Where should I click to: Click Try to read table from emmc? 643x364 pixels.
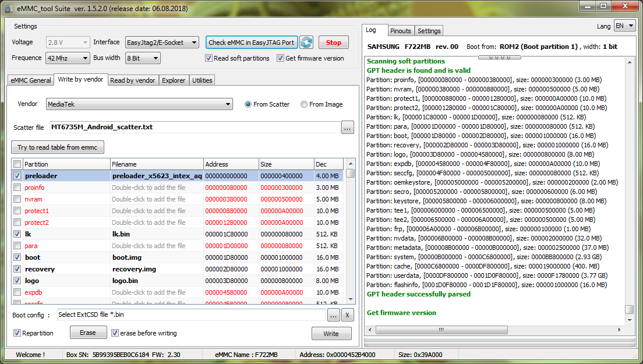click(58, 147)
